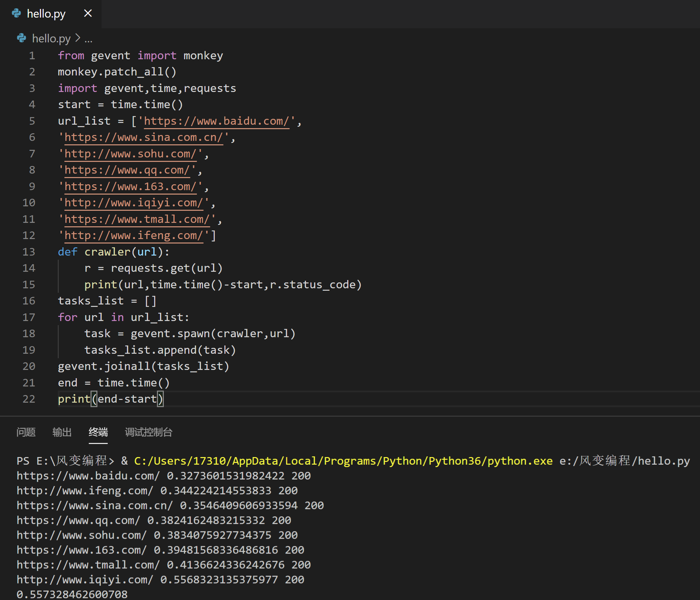
Task: Click 'tasks_list.append(task)' line
Action: tap(160, 350)
